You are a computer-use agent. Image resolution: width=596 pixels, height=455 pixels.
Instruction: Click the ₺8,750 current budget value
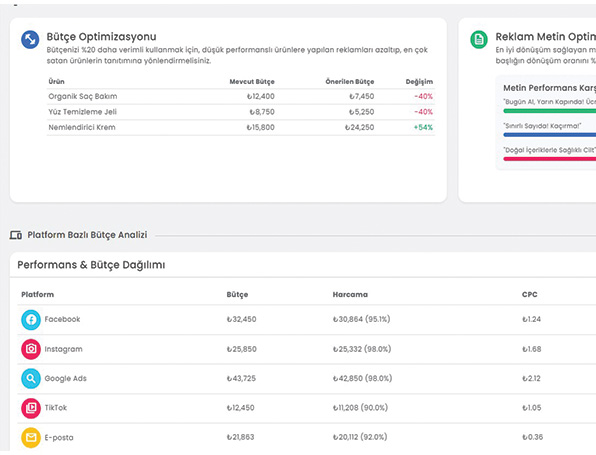coord(262,112)
